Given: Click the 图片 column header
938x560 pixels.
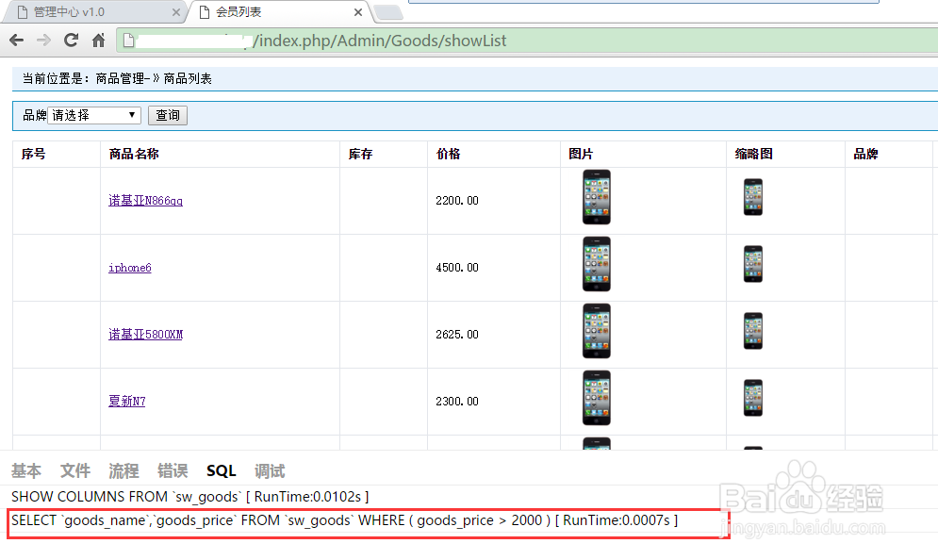Looking at the screenshot, I should pos(581,155).
